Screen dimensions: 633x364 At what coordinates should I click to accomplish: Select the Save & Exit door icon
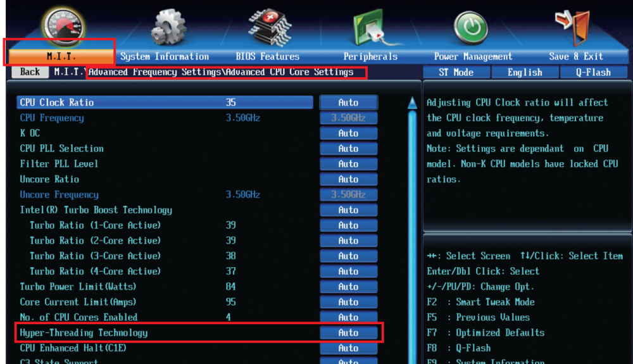pos(573,27)
